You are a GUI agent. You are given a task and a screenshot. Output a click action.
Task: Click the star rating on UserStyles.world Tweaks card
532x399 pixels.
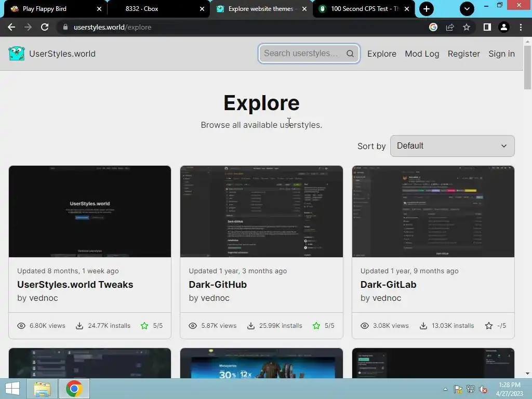tap(144, 326)
